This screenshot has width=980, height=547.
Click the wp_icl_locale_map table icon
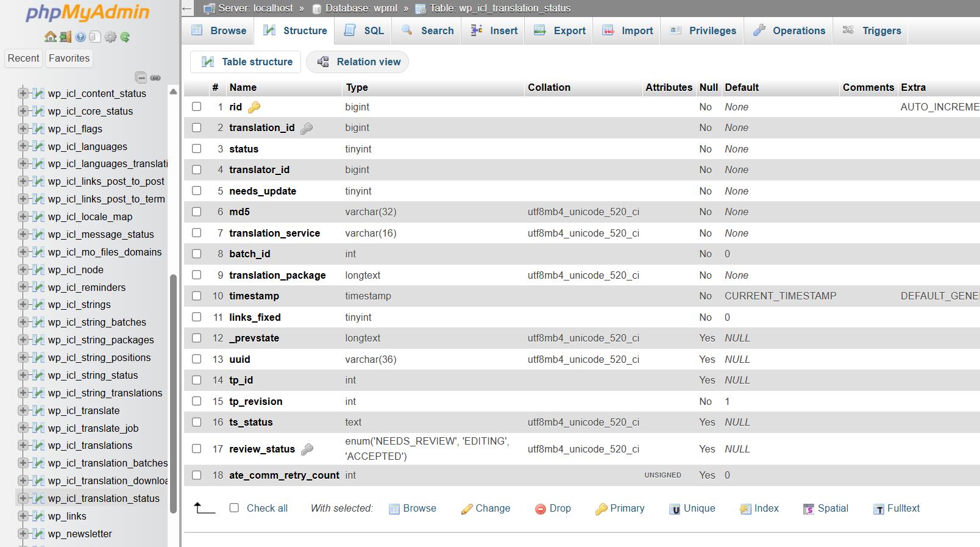point(38,216)
